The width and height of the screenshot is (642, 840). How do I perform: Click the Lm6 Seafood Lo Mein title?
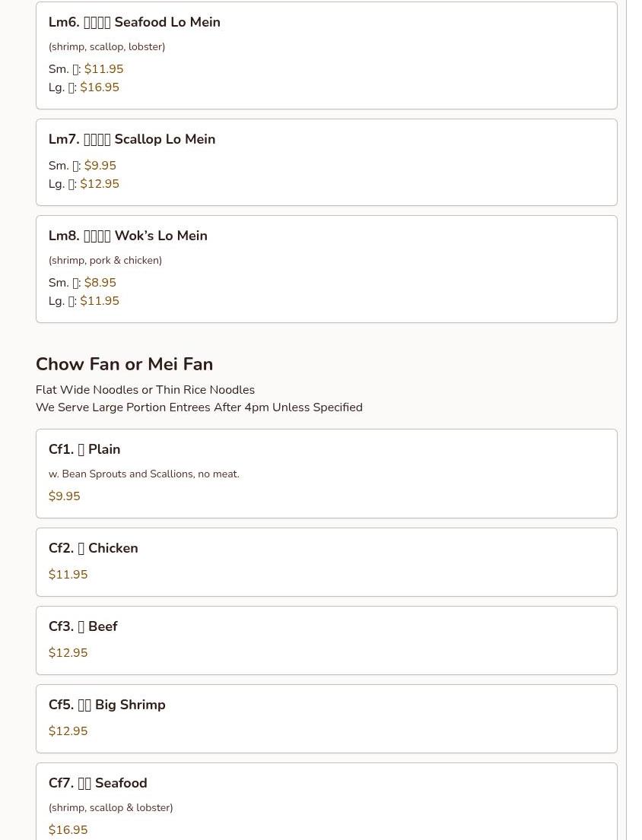click(x=135, y=23)
